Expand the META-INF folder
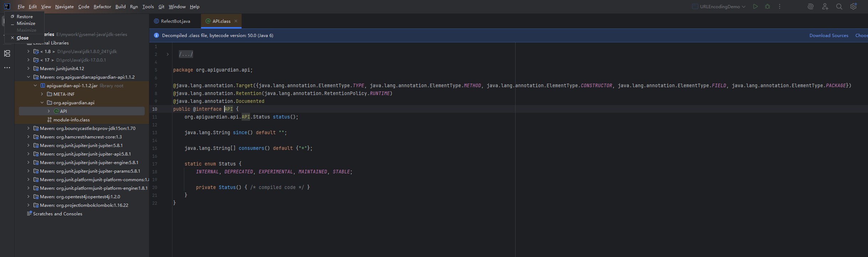The height and width of the screenshot is (257, 868). pyautogui.click(x=42, y=94)
